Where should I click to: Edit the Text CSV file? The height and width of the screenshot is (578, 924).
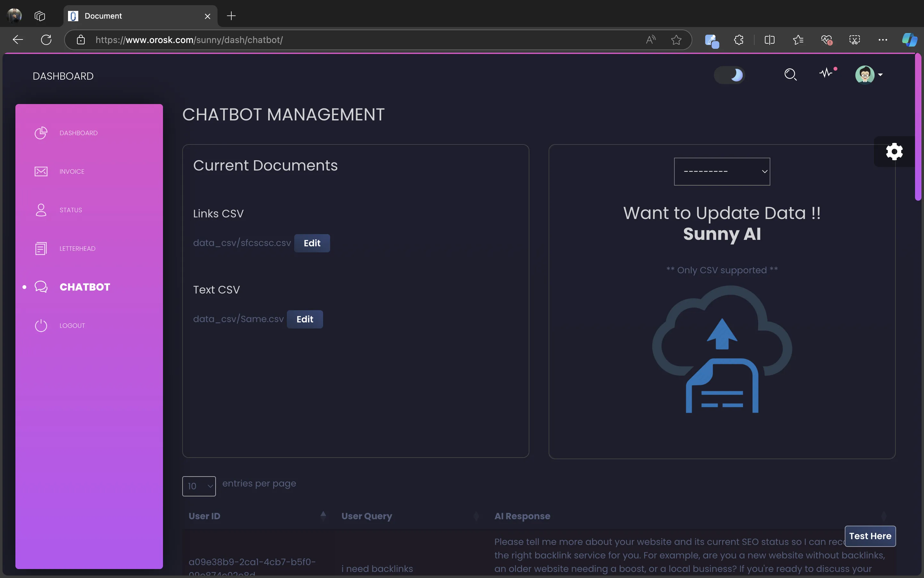[x=305, y=319]
